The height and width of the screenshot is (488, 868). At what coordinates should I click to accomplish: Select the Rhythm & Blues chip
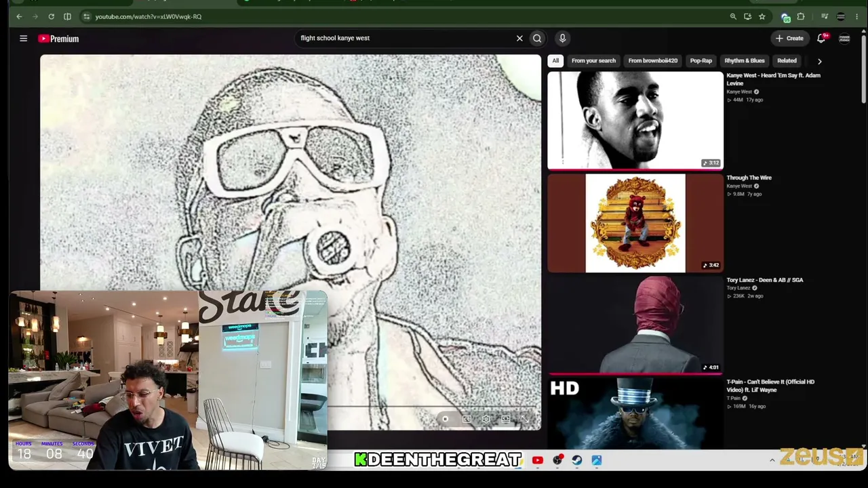point(744,60)
